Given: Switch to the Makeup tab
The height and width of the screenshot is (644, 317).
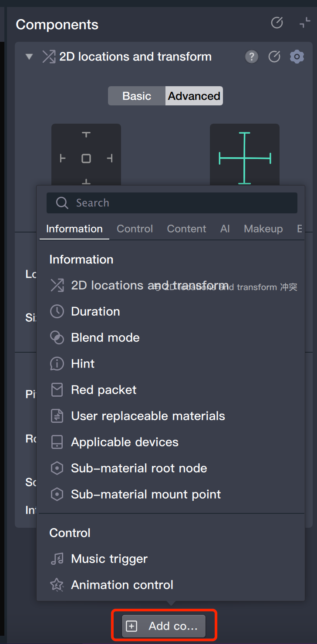Looking at the screenshot, I should pyautogui.click(x=263, y=229).
